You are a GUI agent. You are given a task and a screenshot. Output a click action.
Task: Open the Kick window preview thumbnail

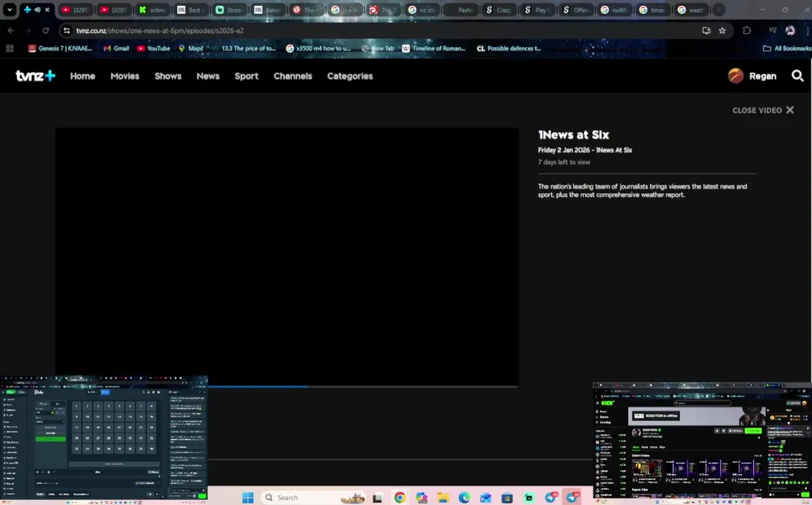703,443
